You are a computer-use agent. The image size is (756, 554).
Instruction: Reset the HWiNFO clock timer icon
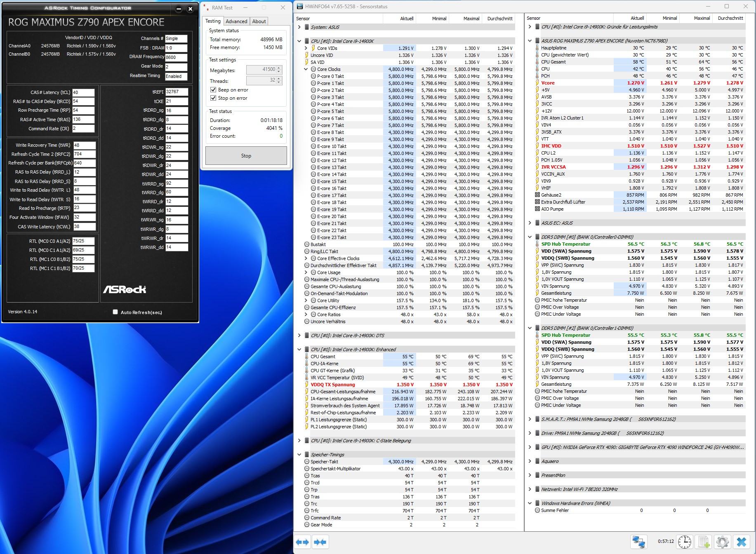click(x=685, y=542)
